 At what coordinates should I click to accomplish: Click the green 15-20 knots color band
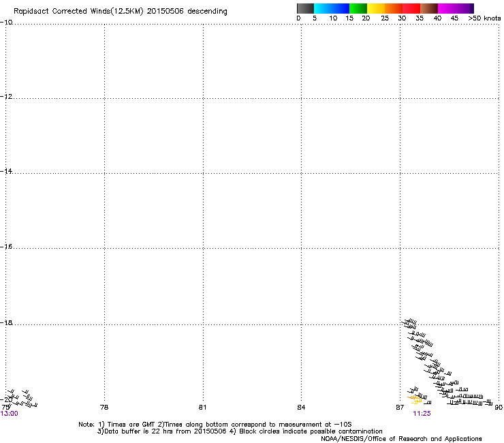click(358, 8)
